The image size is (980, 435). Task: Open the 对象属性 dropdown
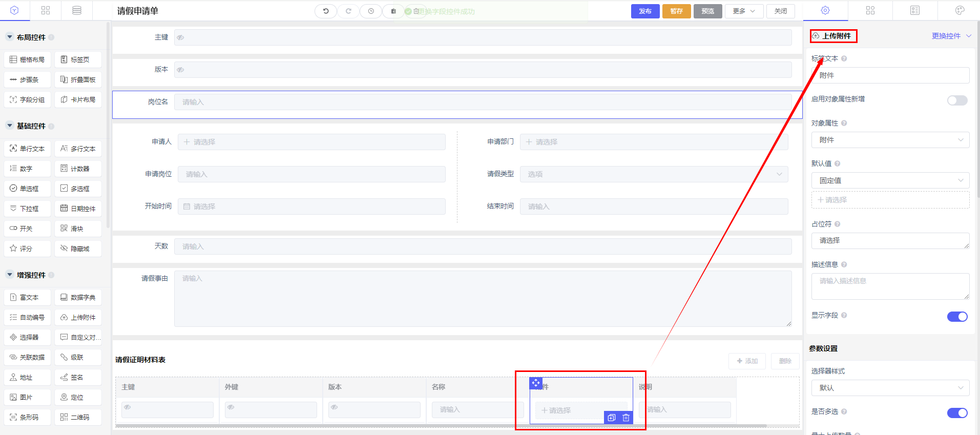click(890, 140)
